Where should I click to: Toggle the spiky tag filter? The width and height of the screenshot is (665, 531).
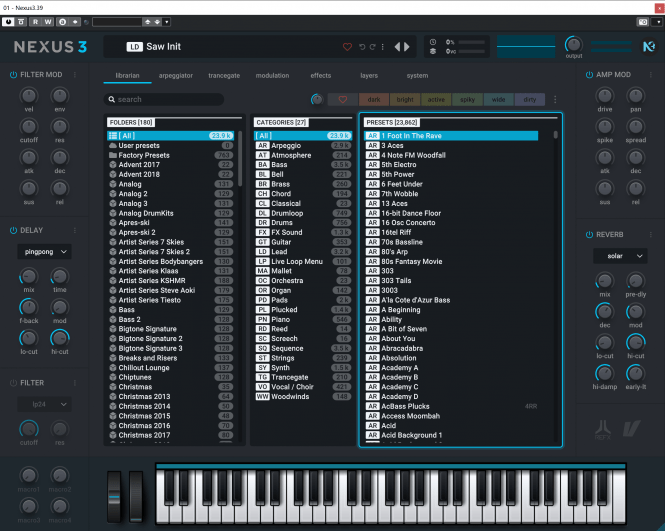click(x=467, y=99)
